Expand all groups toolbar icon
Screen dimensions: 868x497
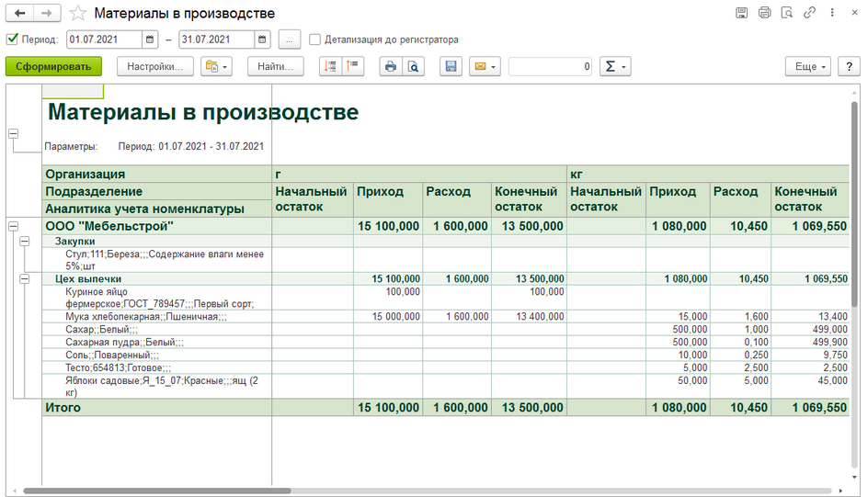coord(353,66)
